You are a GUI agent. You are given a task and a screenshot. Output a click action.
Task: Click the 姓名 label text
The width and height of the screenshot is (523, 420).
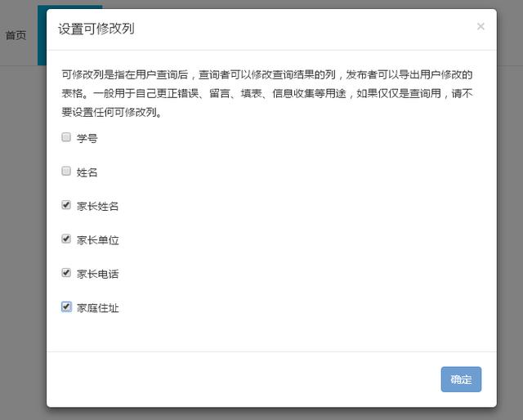(x=87, y=172)
